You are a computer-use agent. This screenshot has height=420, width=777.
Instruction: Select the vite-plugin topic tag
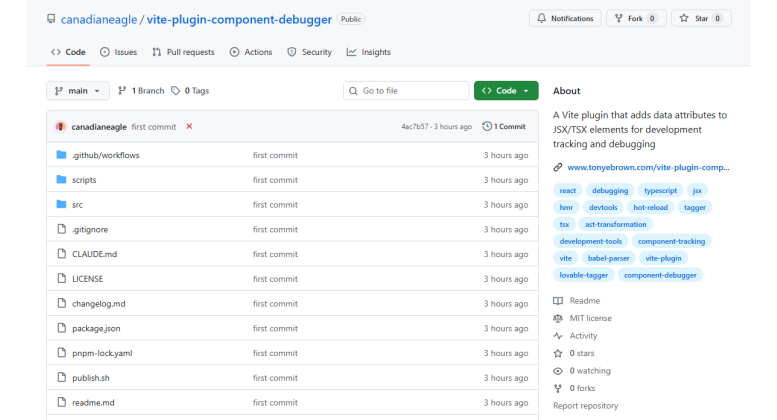663,258
